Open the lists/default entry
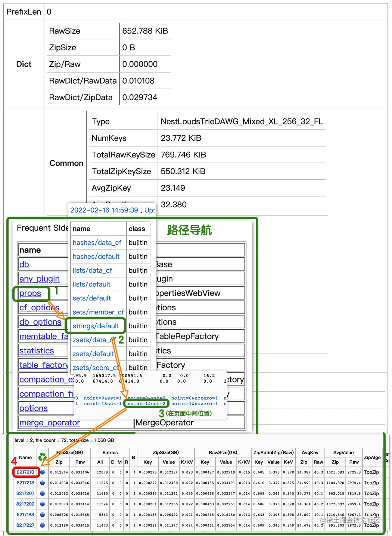This screenshot has width=392, height=536. click(91, 284)
